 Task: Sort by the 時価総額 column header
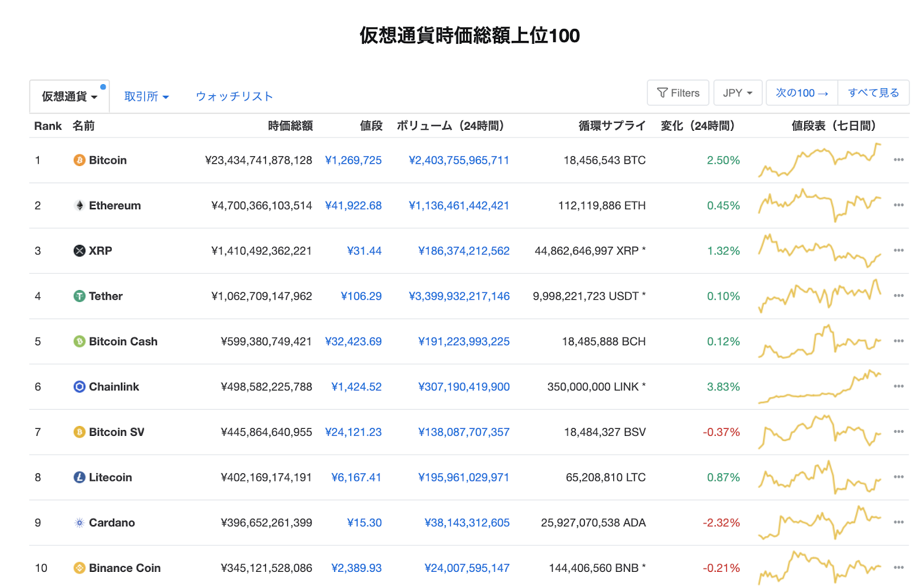click(x=290, y=126)
